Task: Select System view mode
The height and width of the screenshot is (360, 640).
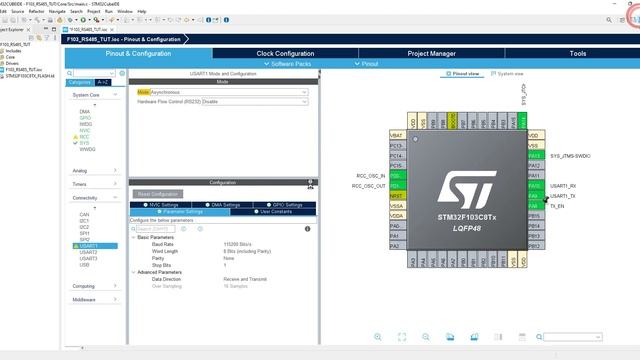Action: coord(507,73)
